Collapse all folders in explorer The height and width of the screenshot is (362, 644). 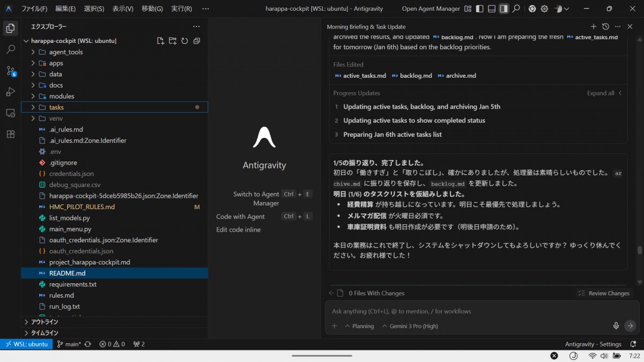[x=196, y=41]
